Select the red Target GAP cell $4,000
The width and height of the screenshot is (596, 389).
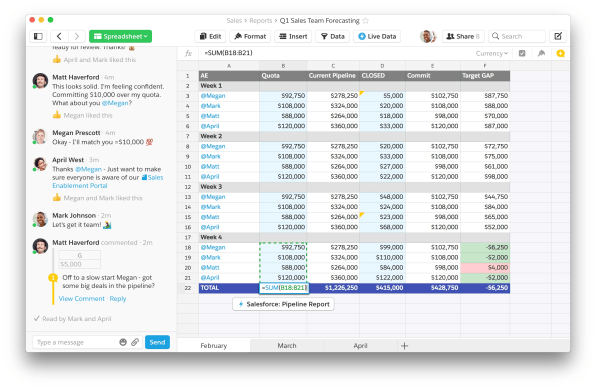[485, 268]
